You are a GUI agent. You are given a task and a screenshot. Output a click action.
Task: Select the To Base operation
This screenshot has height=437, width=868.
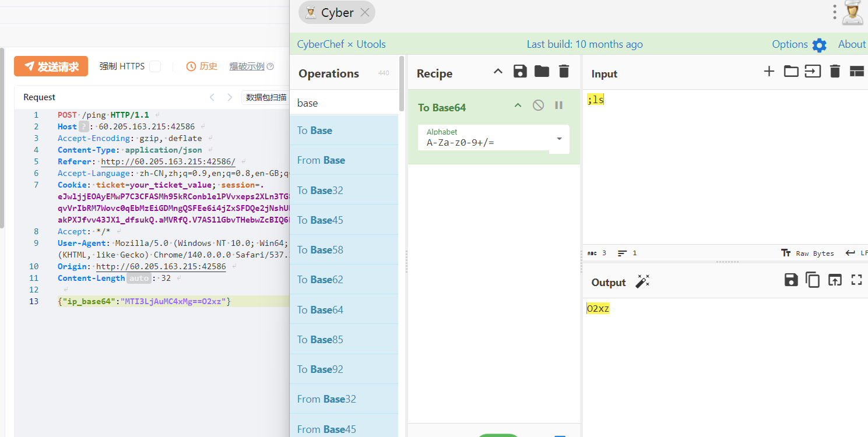click(x=344, y=131)
